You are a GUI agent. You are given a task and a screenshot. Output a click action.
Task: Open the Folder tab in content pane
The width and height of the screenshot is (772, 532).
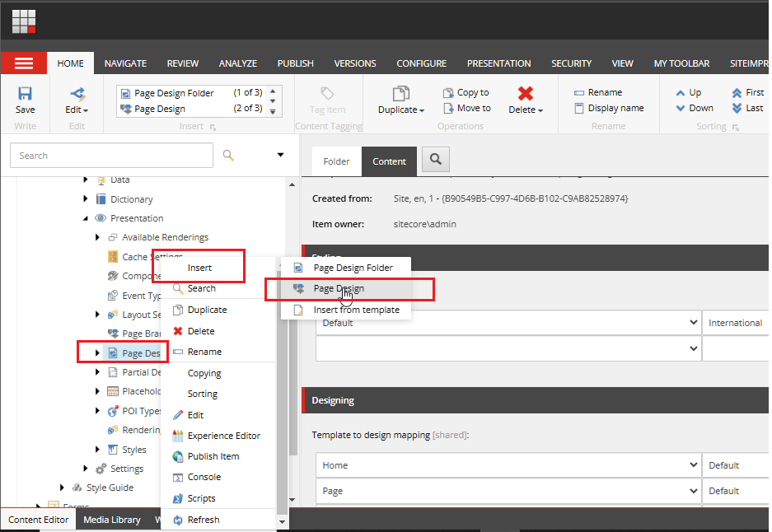click(336, 161)
